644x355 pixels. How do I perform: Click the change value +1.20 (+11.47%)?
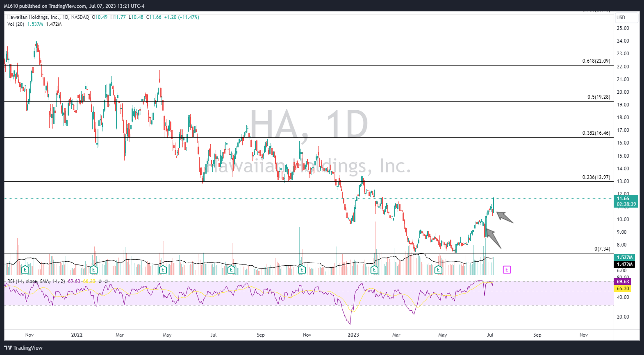[182, 17]
